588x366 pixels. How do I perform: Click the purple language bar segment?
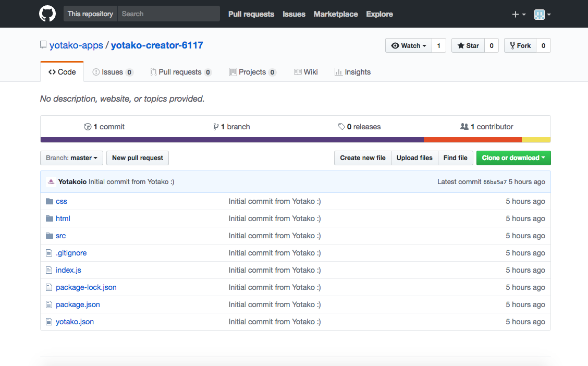232,140
